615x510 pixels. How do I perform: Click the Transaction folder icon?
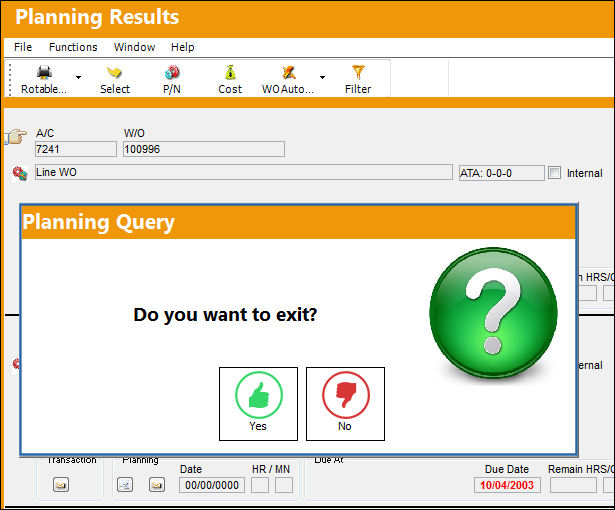pyautogui.click(x=61, y=485)
